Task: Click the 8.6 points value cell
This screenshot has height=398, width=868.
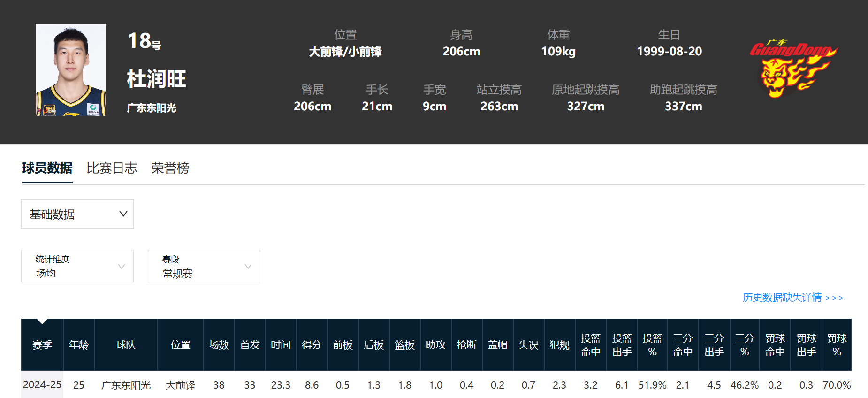Action: pyautogui.click(x=312, y=385)
